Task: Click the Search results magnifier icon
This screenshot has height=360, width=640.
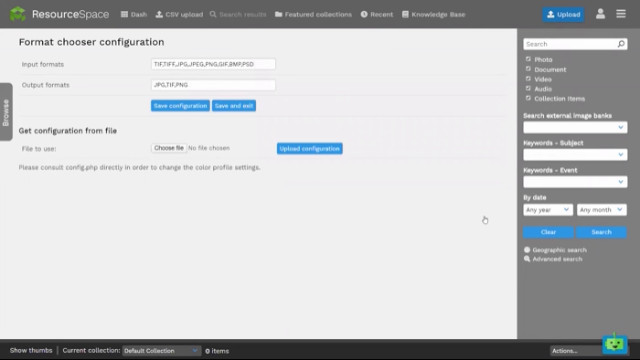Action: pos(213,14)
